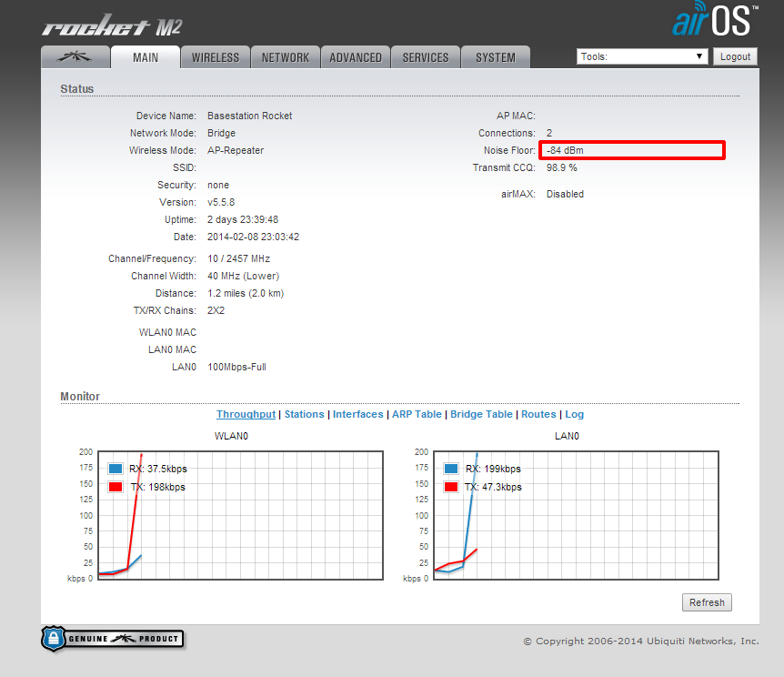This screenshot has width=784, height=677.
Task: Open the ADVANCED tab
Action: pos(356,57)
